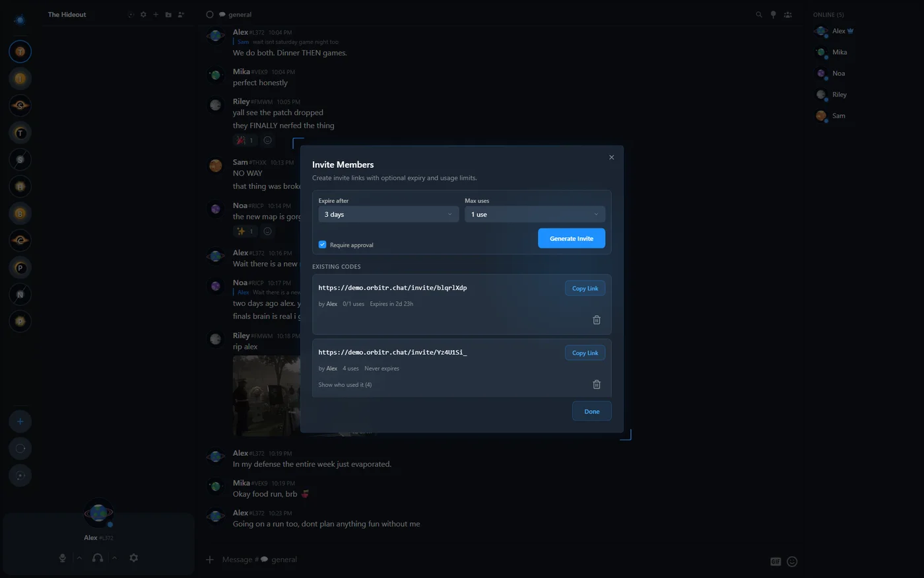The image size is (924, 578).
Task: Click the create channel plus icon beside The Hideout
Action: [156, 15]
